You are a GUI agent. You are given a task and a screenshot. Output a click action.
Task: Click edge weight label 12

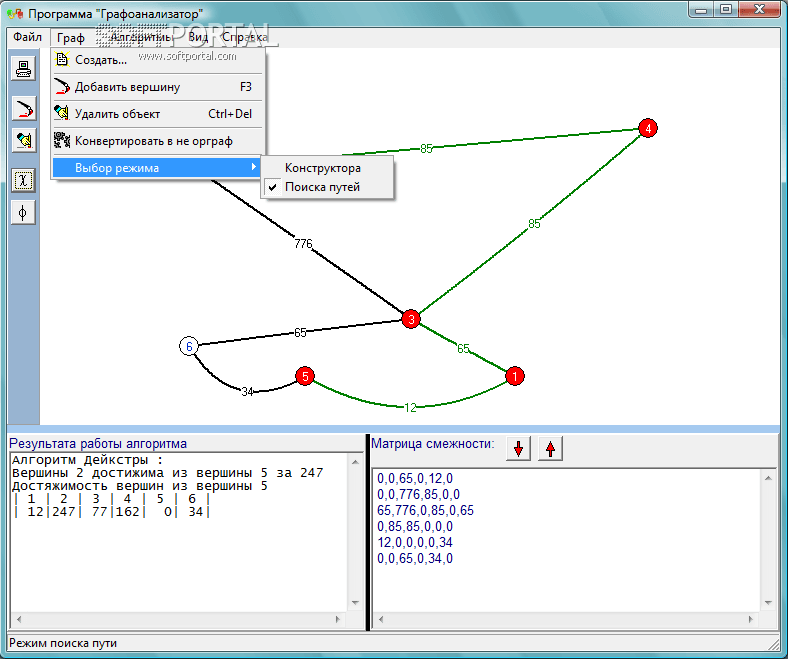[x=411, y=408]
